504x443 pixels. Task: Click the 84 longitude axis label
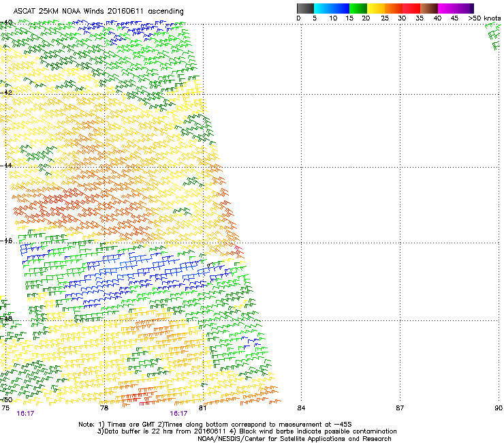[301, 408]
